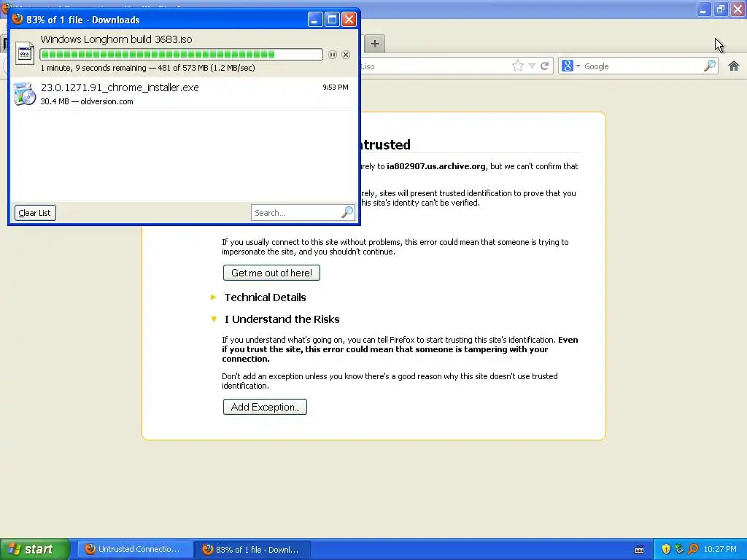The width and height of the screenshot is (747, 560).
Task: Click the network connection tray icon
Action: pyautogui.click(x=679, y=549)
